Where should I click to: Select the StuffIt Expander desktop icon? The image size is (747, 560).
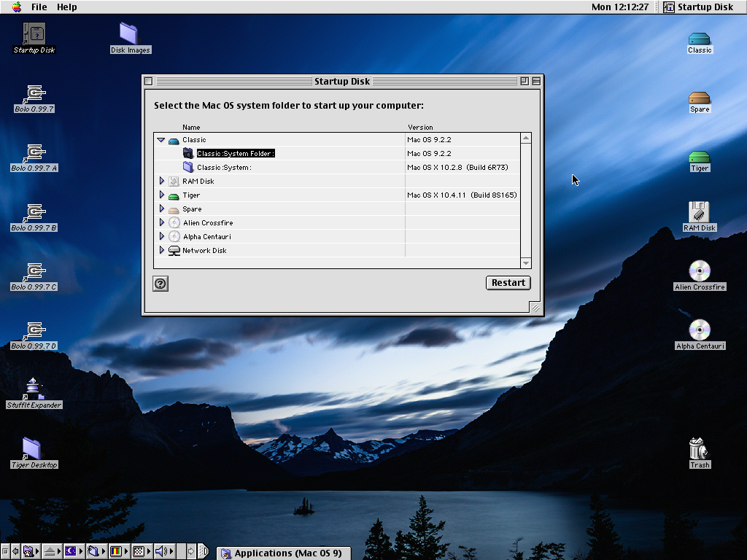point(34,389)
